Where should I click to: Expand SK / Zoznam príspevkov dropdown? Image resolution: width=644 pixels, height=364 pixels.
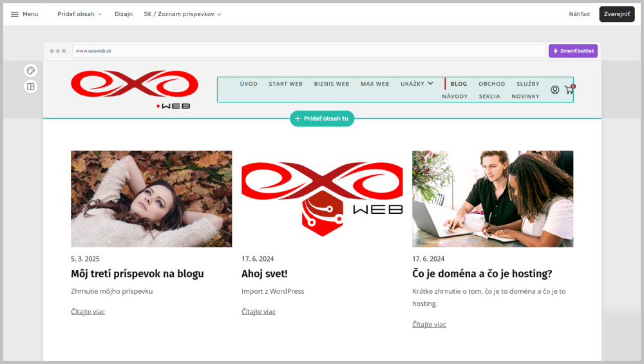pyautogui.click(x=183, y=14)
